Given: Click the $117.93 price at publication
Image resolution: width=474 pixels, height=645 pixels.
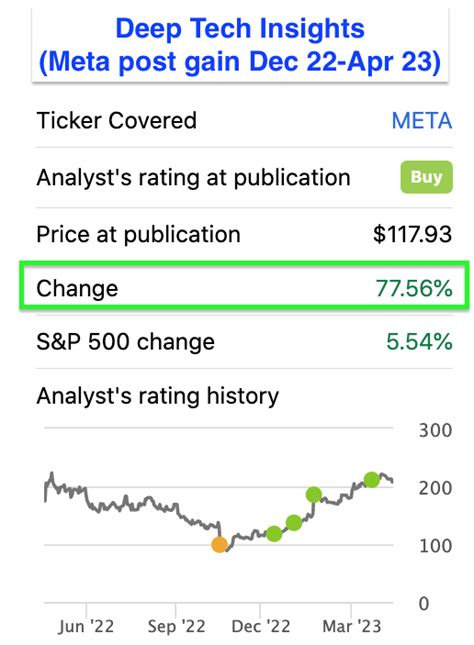Looking at the screenshot, I should pos(412,234).
